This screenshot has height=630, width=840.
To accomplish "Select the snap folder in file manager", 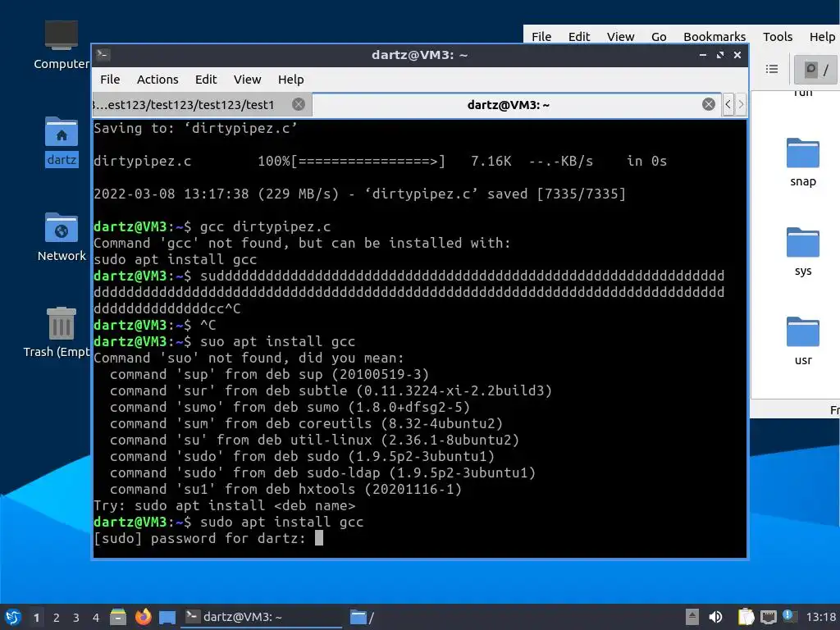I will click(x=802, y=162).
